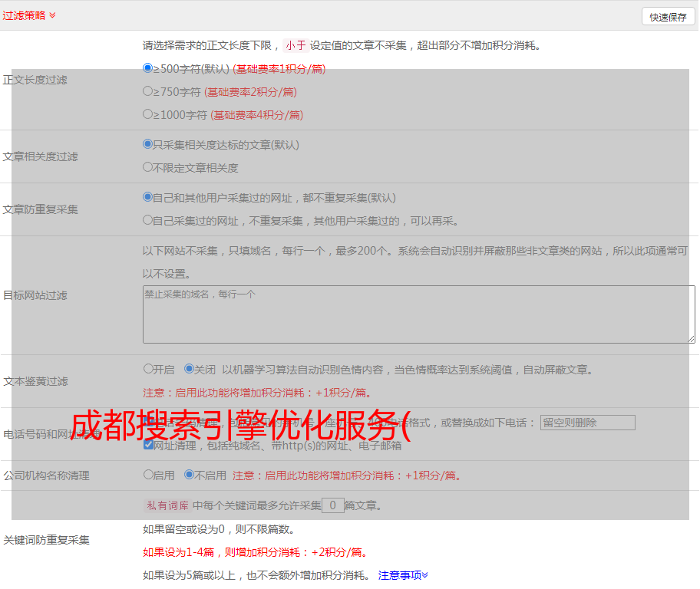Viewport: 700px width, 589px height.
Task: Click the article count field showing 0
Action: (332, 505)
